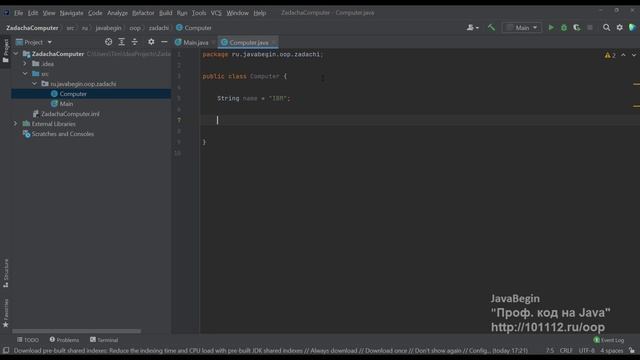This screenshot has width=640, height=360.
Task: Open the user account icon dropdown
Action: [472, 28]
